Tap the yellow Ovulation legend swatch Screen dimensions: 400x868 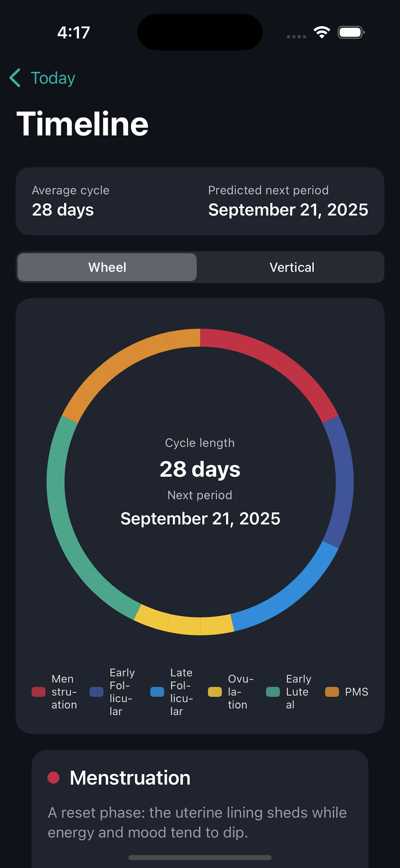[215, 692]
